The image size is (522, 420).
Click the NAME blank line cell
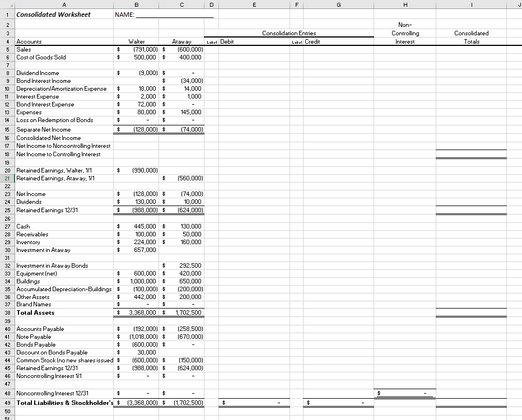pos(136,14)
